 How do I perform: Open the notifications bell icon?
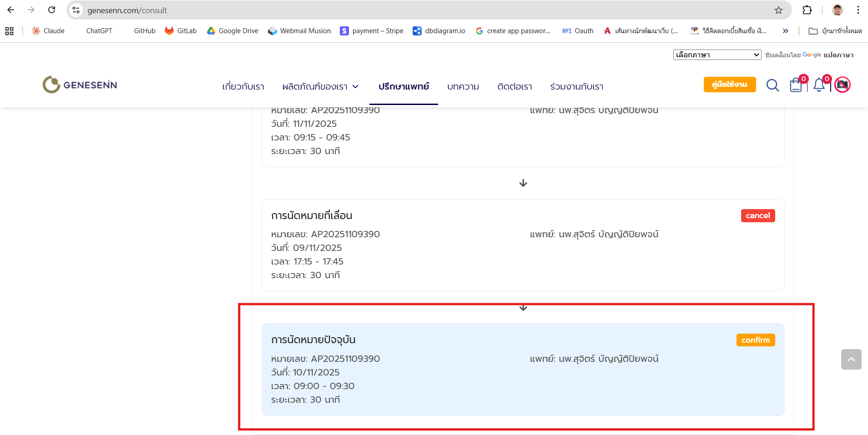click(x=819, y=85)
